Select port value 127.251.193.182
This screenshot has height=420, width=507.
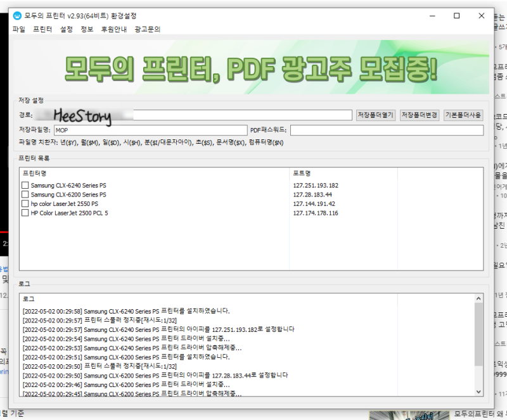click(x=316, y=186)
